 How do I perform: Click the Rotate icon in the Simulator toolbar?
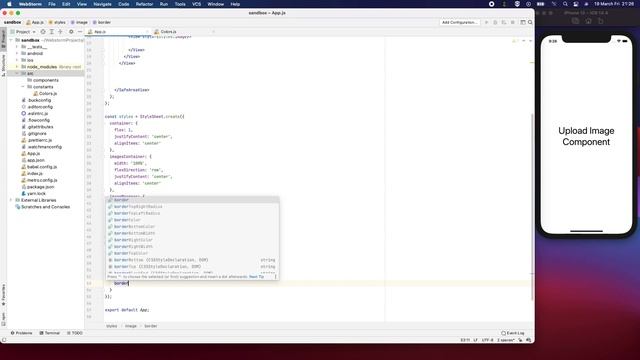pos(601,21)
